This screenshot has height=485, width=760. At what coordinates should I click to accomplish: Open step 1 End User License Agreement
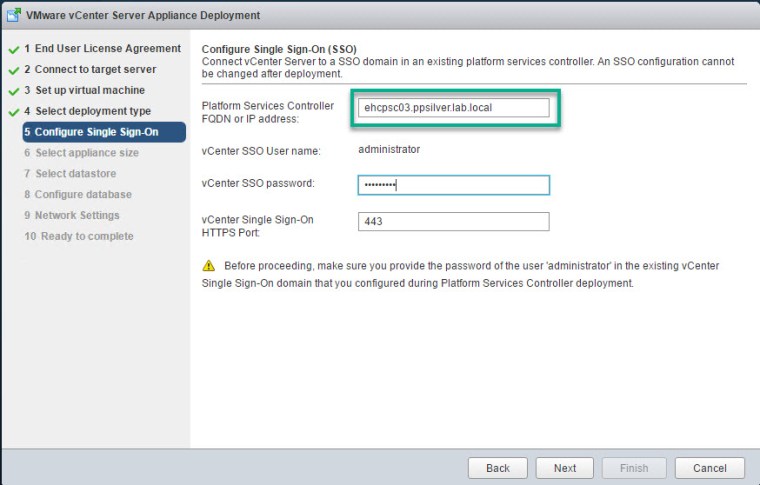102,48
